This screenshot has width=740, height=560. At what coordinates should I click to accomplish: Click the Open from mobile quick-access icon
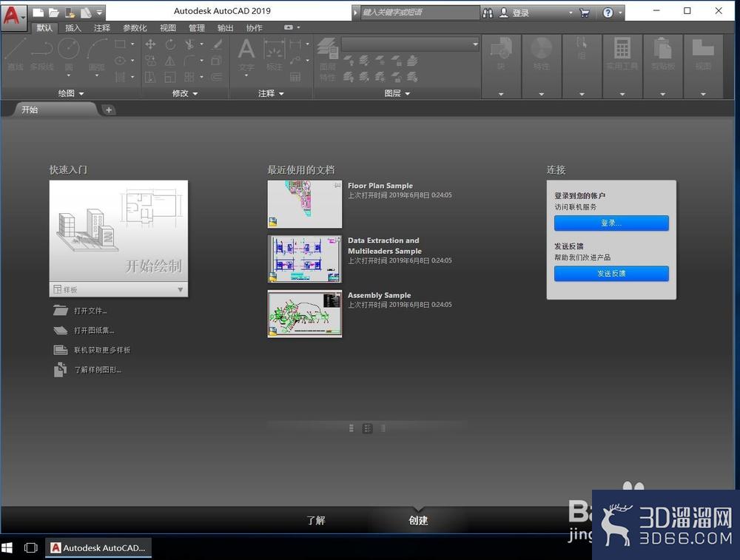pos(70,13)
